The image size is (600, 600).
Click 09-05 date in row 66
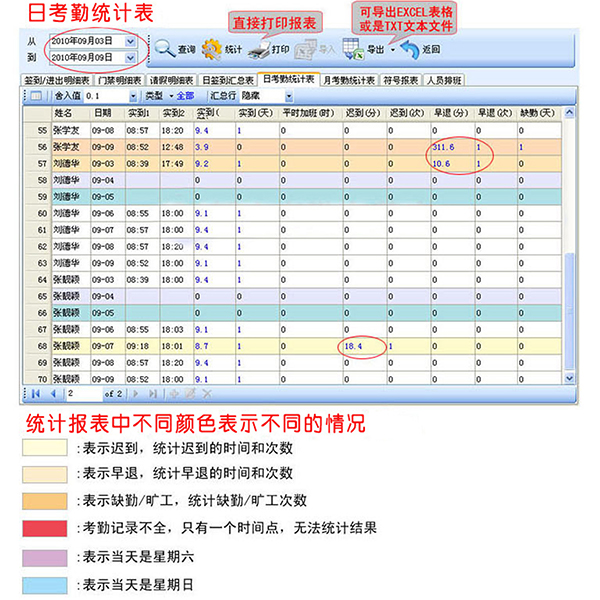[108, 313]
